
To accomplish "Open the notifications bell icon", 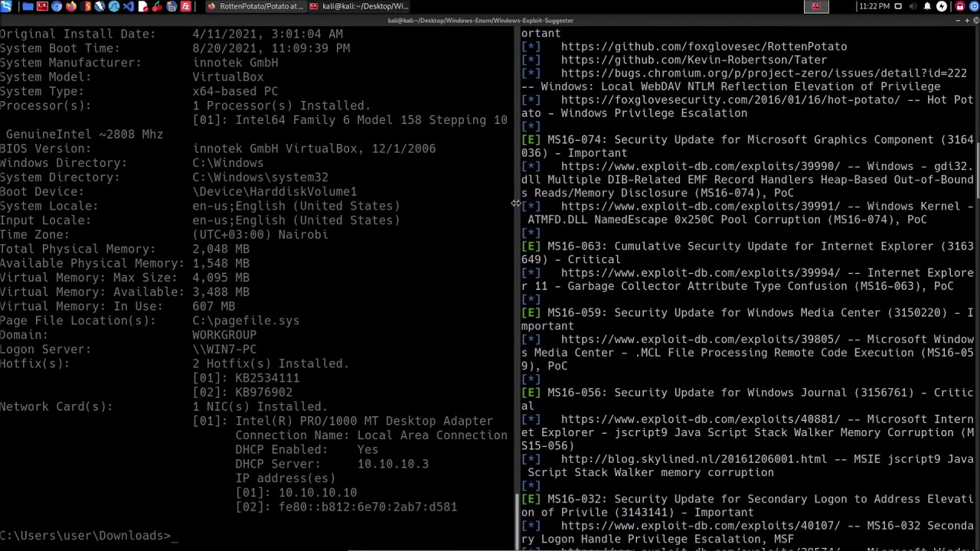I will 927,6.
